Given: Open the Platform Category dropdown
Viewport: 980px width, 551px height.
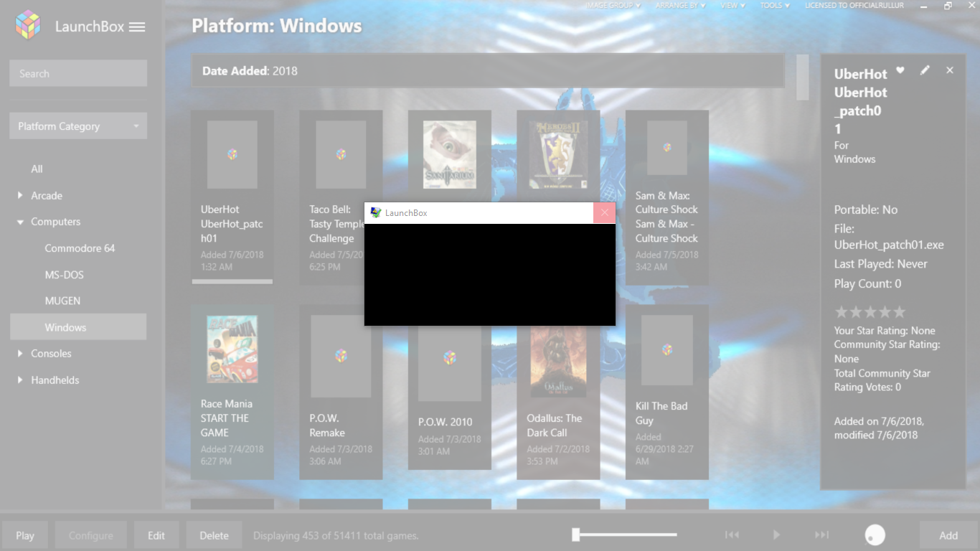Looking at the screenshot, I should 78,126.
